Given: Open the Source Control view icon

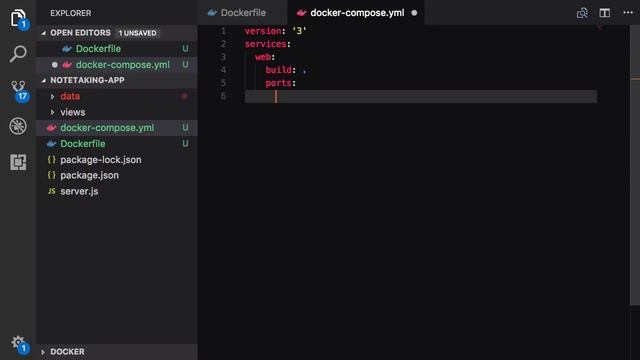Looking at the screenshot, I should click(19, 91).
